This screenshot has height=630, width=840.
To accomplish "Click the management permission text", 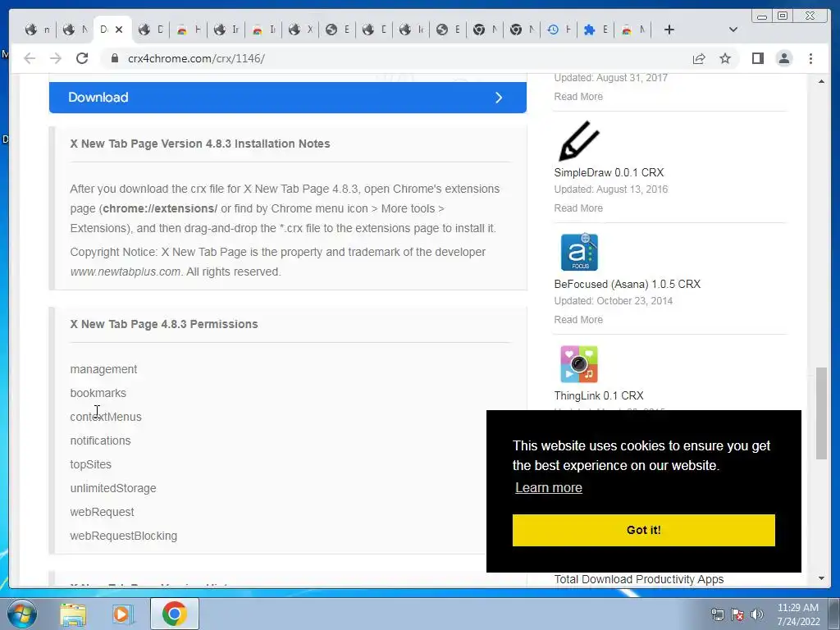I will 103,369.
